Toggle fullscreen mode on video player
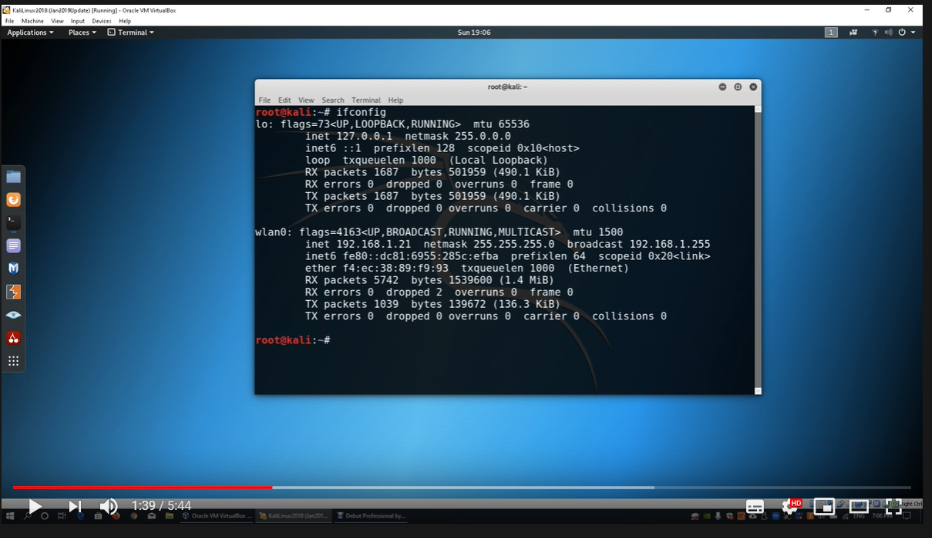The width and height of the screenshot is (932, 538). click(893, 507)
